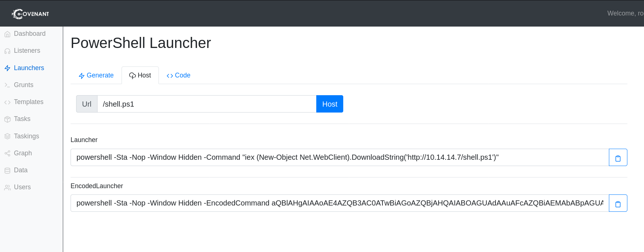Click the Dashboard home icon

click(7, 34)
